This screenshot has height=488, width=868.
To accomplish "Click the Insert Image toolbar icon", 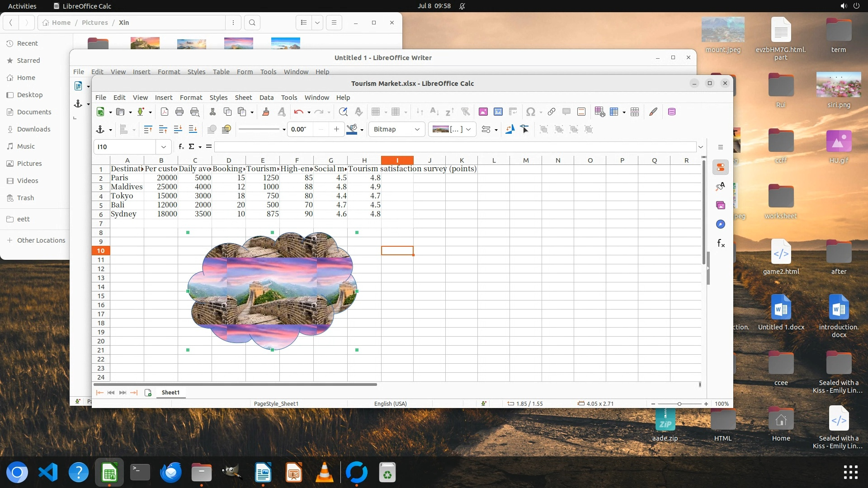I will coord(483,112).
